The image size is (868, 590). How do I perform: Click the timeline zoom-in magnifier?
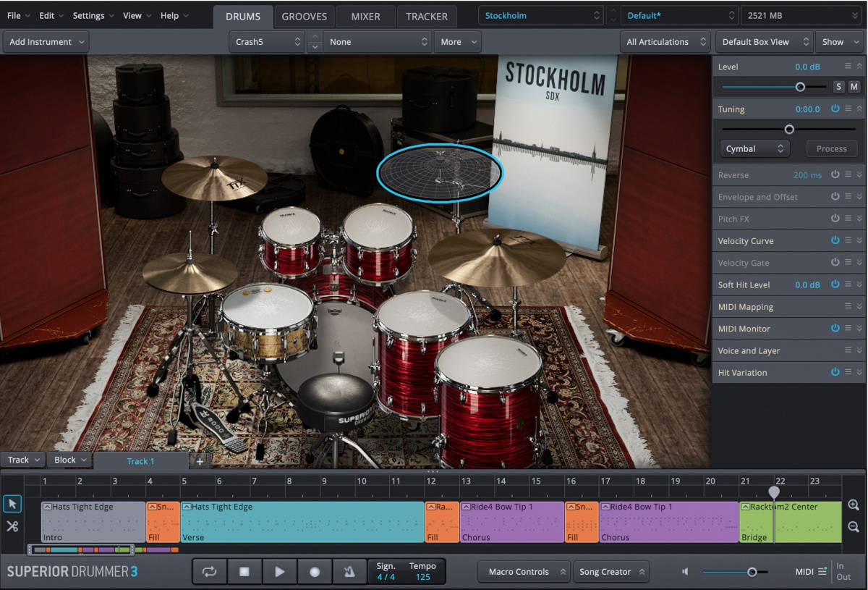coord(854,505)
